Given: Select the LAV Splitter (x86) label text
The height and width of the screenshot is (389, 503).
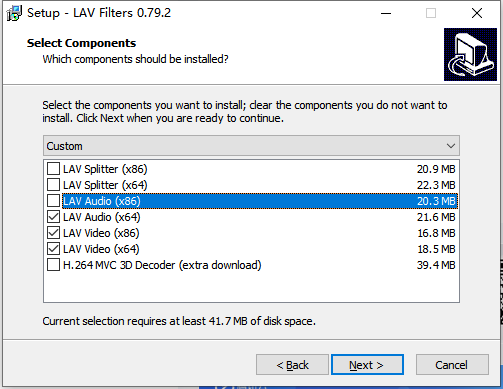Looking at the screenshot, I should (105, 169).
